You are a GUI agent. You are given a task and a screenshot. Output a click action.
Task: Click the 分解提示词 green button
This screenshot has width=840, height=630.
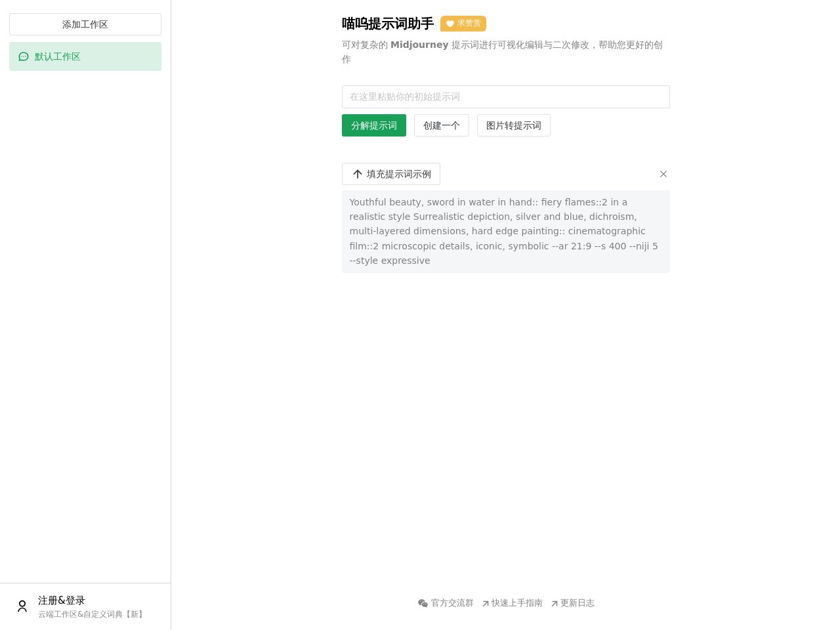[x=373, y=125]
